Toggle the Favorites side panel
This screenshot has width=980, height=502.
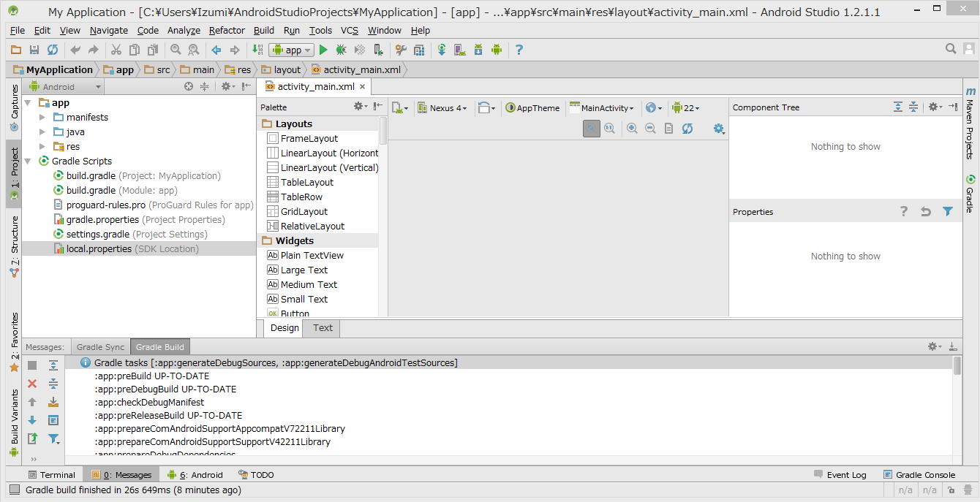pyautogui.click(x=13, y=343)
